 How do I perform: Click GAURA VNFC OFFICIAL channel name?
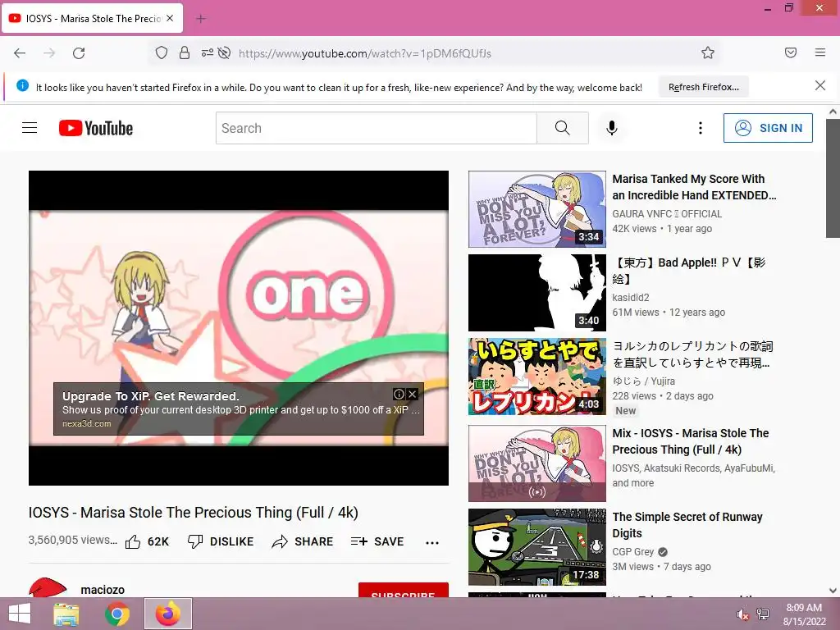(x=667, y=214)
